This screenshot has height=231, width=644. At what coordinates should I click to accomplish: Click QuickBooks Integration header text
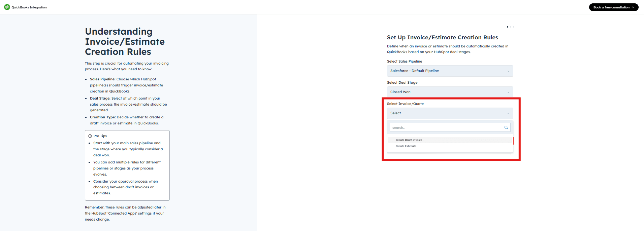(x=29, y=7)
